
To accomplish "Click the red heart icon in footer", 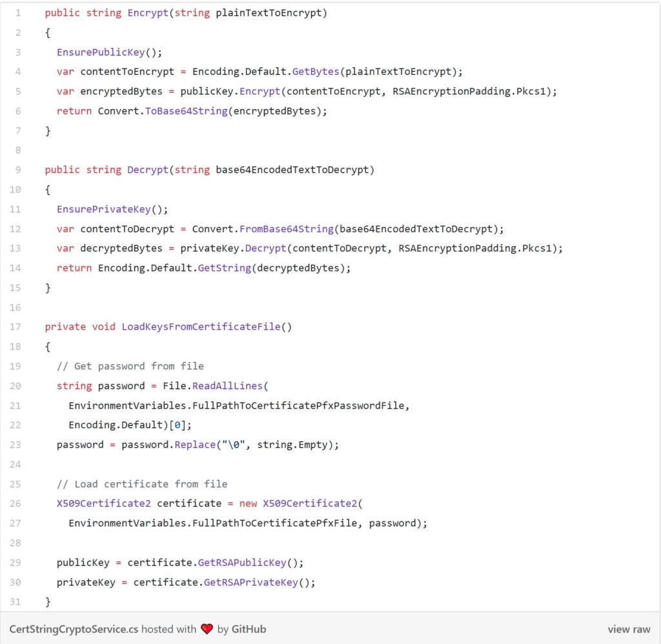I will point(207,629).
